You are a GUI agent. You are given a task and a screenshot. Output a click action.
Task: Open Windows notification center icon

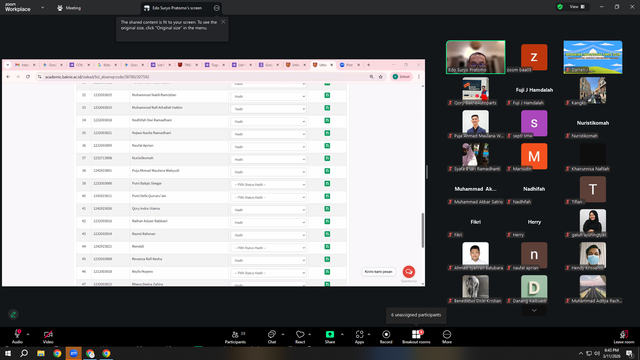[629, 353]
